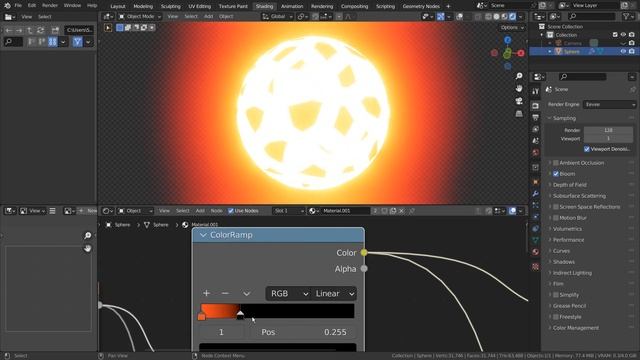Enable the Freestyle checkbox
Screen dimensions: 640x360
[556, 317]
